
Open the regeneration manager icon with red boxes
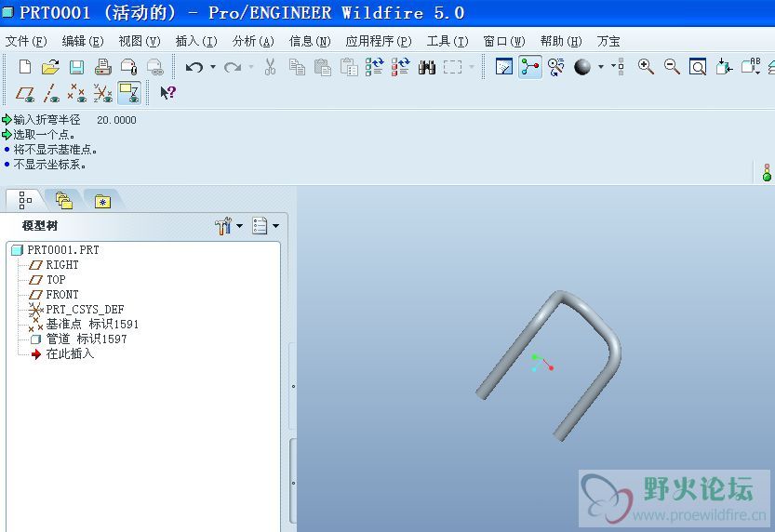pyautogui.click(x=400, y=67)
